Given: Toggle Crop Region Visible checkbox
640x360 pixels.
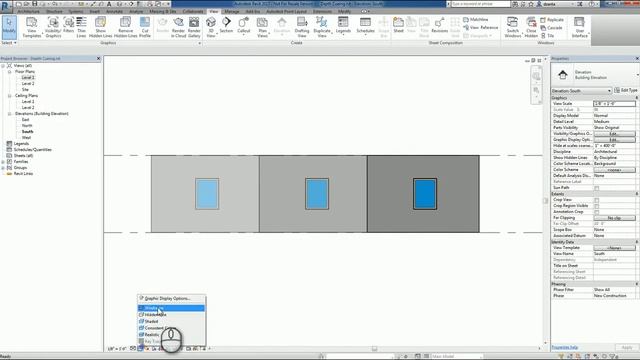Looking at the screenshot, I should (596, 206).
